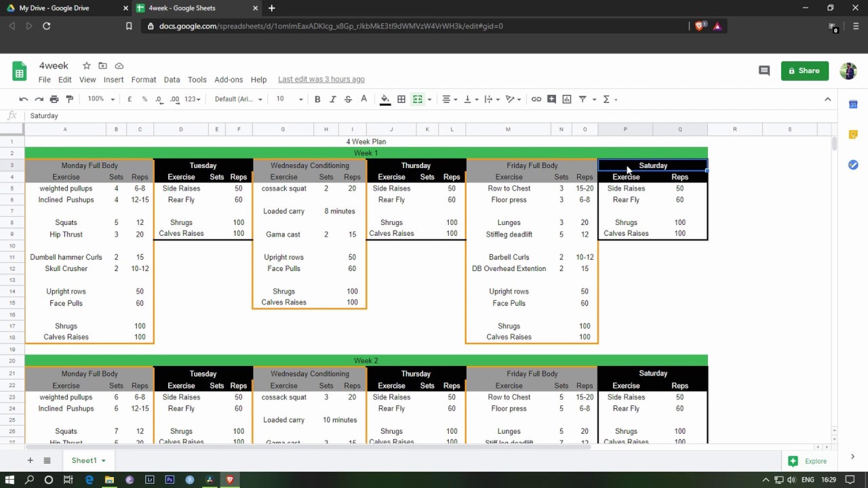Open vertical align dropdown
868x488 pixels.
coord(471,99)
